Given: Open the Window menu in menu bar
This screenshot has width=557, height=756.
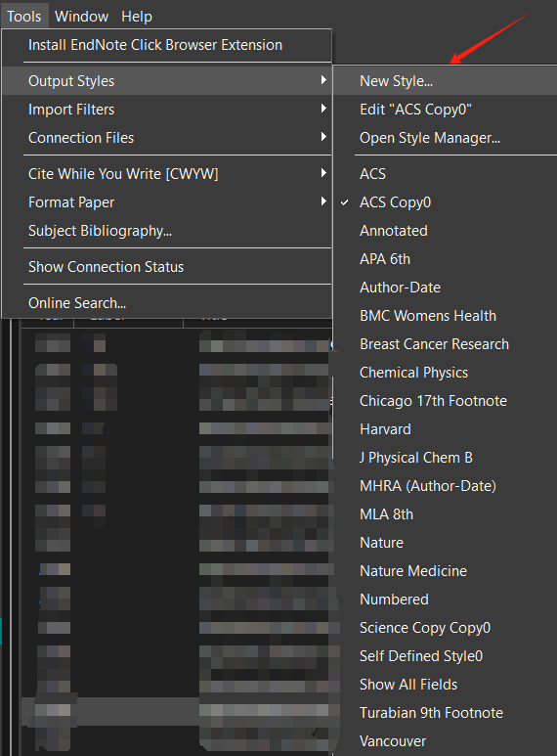Looking at the screenshot, I should pyautogui.click(x=81, y=17).
